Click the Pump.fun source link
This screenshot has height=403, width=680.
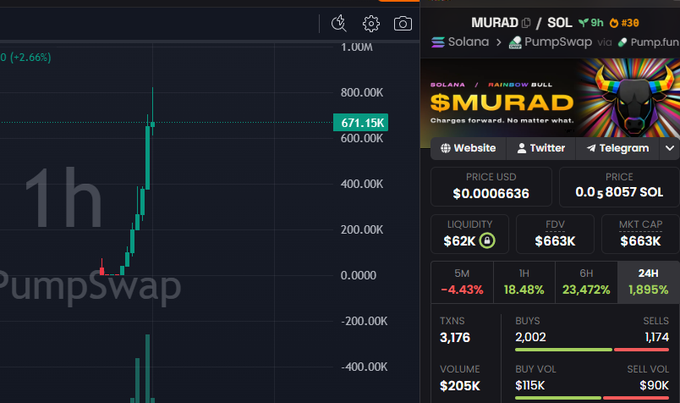tap(654, 42)
